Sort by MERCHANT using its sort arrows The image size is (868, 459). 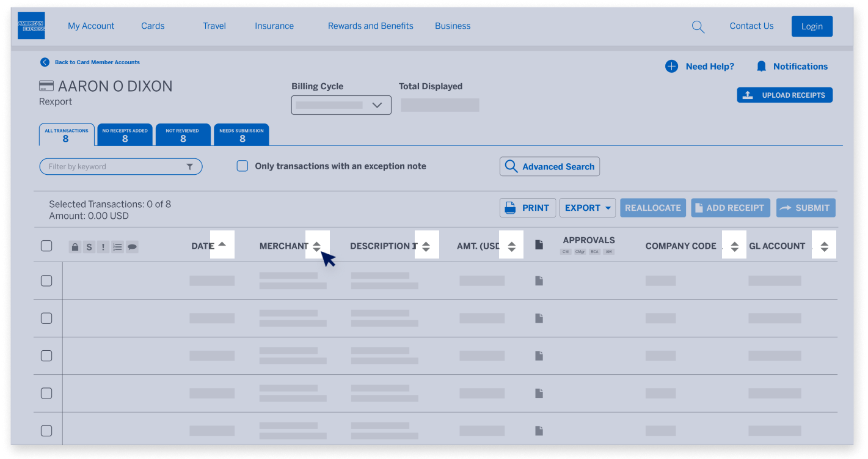click(317, 246)
